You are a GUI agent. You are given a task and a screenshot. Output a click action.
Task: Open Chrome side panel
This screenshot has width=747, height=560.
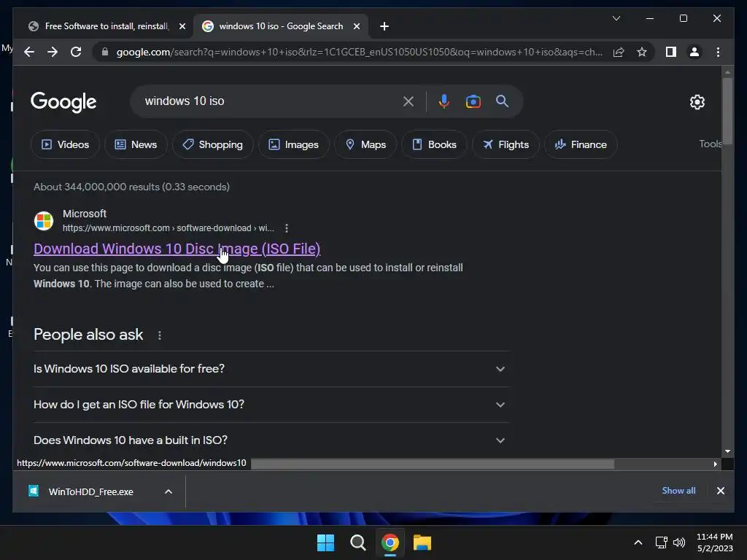(671, 52)
